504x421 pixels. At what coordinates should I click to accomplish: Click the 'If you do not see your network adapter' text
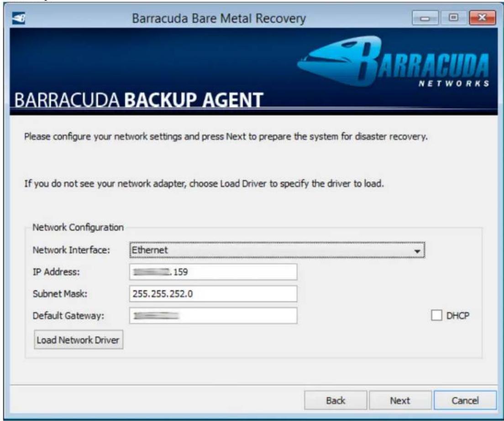[204, 184]
